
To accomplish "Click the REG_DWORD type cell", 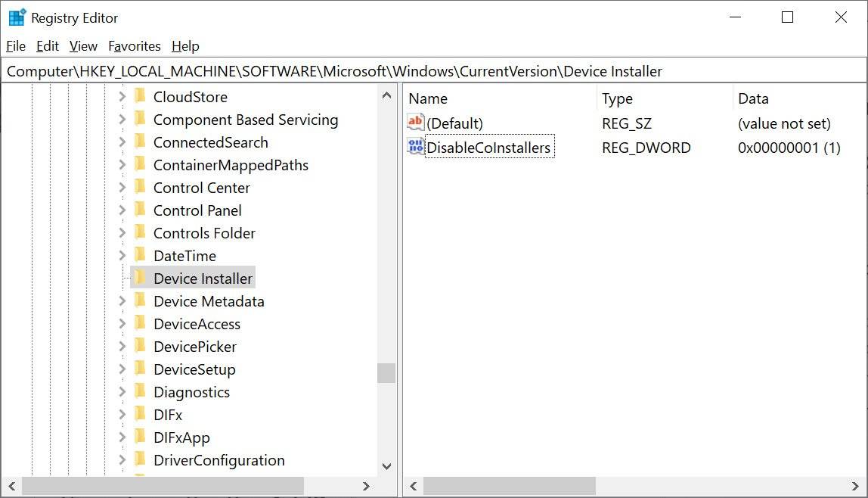I will click(x=646, y=148).
